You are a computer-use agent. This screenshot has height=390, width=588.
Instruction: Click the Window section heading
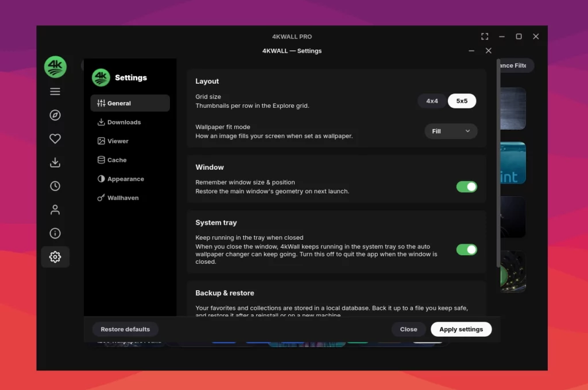[210, 167]
